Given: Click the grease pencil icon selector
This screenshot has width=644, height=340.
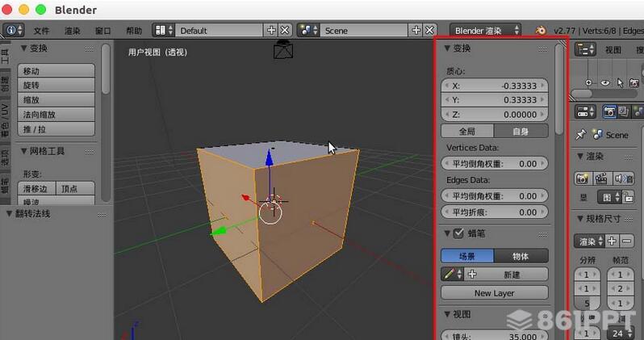Looking at the screenshot, I should point(453,274).
